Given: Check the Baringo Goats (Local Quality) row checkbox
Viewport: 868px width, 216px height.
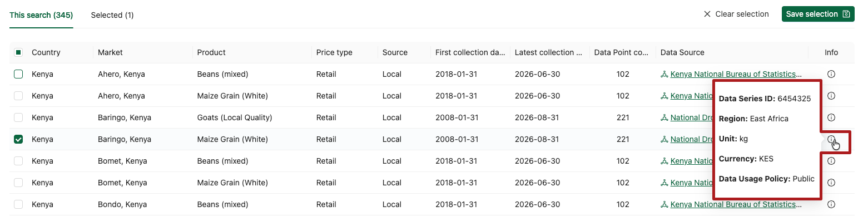Looking at the screenshot, I should tap(18, 117).
